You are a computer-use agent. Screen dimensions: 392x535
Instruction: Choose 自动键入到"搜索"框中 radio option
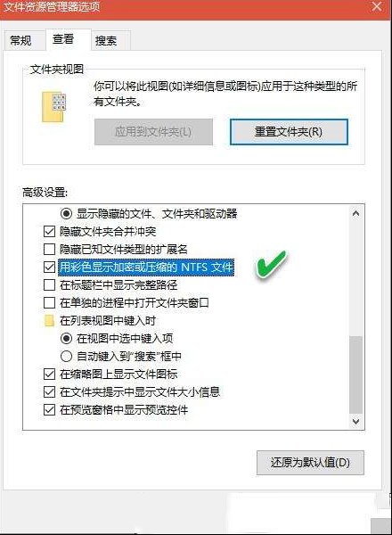(x=66, y=356)
